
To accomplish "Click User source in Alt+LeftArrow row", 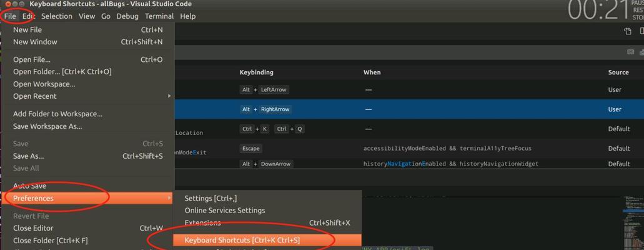I will point(615,89).
